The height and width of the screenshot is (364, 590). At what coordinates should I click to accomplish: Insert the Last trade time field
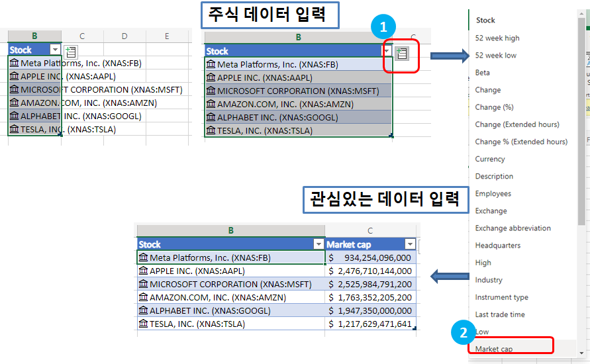(x=500, y=315)
